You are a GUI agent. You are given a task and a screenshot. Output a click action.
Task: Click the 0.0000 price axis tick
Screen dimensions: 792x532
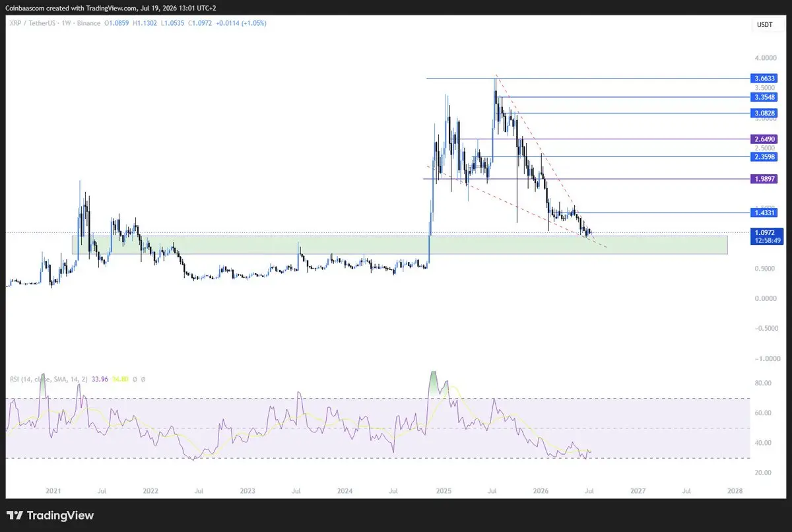[x=766, y=298]
